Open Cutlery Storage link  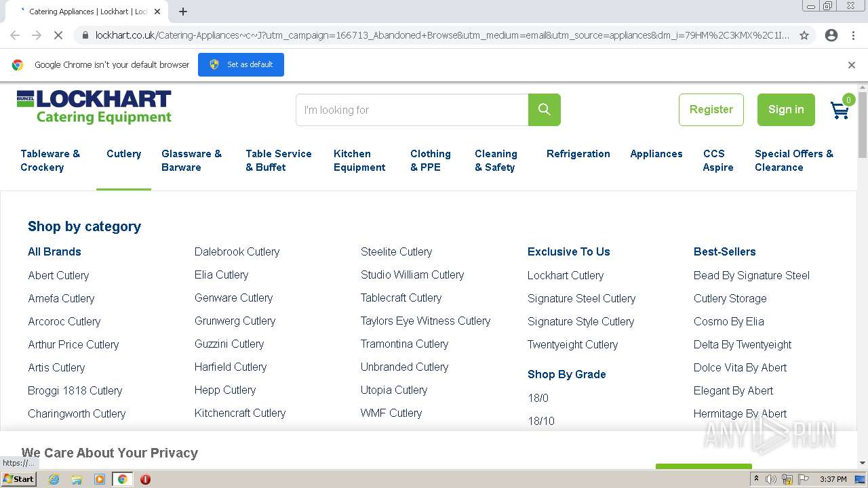[730, 298]
